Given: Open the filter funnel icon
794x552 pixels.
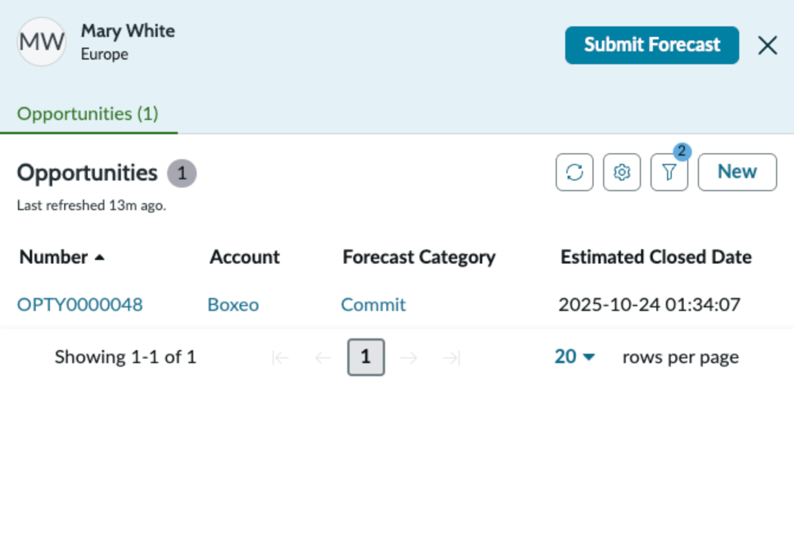Looking at the screenshot, I should pyautogui.click(x=669, y=172).
